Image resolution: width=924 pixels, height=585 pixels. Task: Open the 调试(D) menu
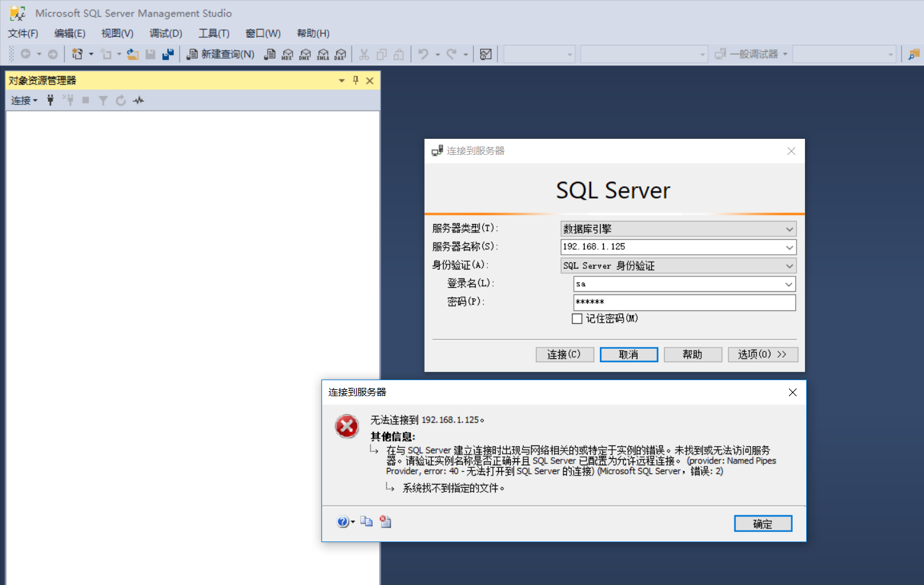165,33
